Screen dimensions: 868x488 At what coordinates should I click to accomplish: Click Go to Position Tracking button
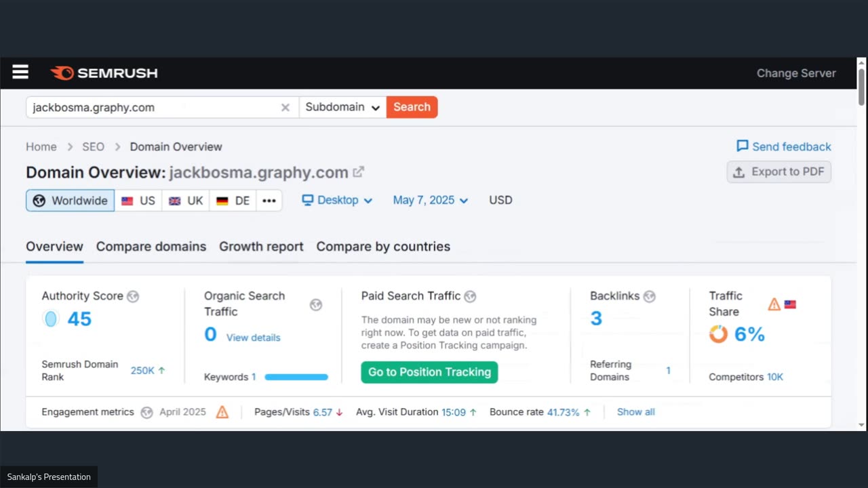click(x=429, y=372)
